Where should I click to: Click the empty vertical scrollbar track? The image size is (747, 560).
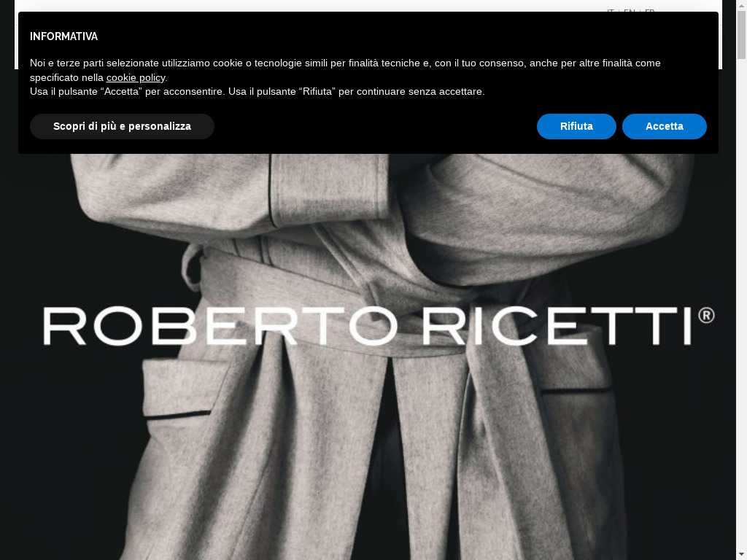tap(741, 305)
